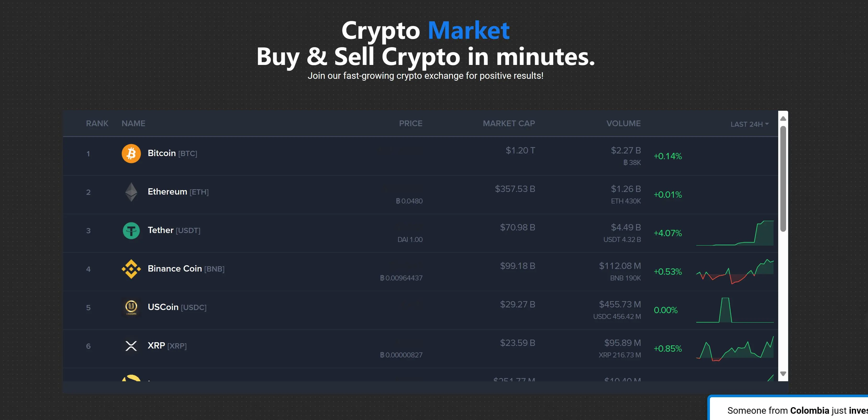The height and width of the screenshot is (420, 868).
Task: Click the Ethereum diamond logo icon
Action: [x=131, y=192]
